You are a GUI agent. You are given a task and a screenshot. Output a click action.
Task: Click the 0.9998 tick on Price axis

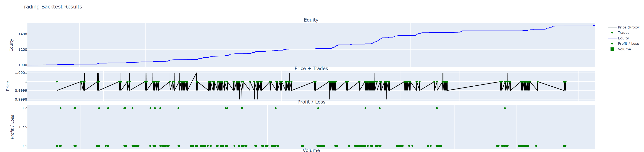pos(21,99)
